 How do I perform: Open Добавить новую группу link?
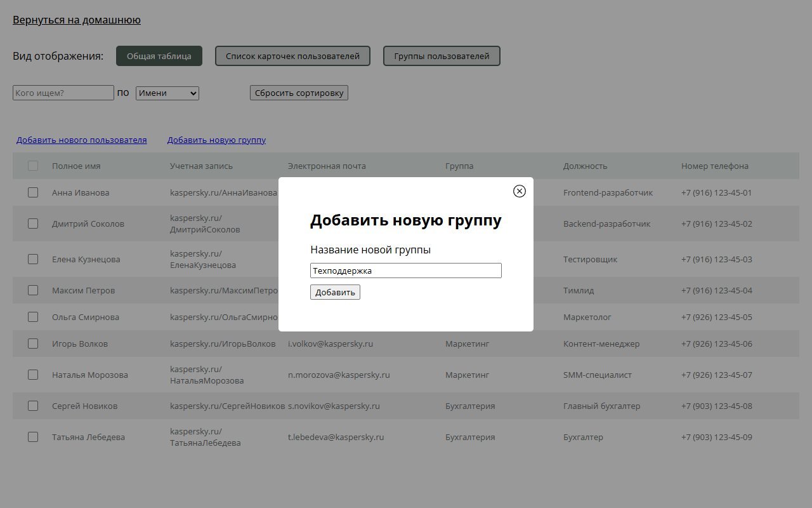tap(216, 140)
